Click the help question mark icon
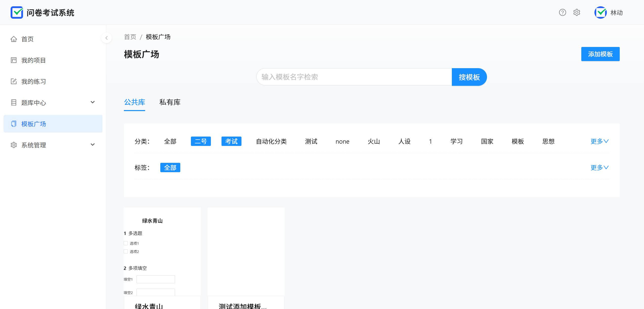The height and width of the screenshot is (309, 644). tap(562, 12)
